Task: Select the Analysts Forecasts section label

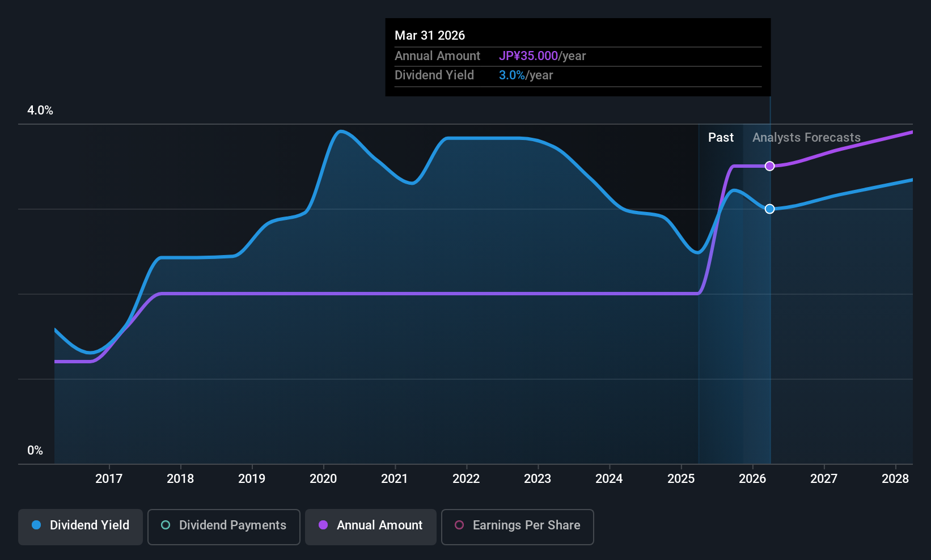Action: tap(806, 137)
